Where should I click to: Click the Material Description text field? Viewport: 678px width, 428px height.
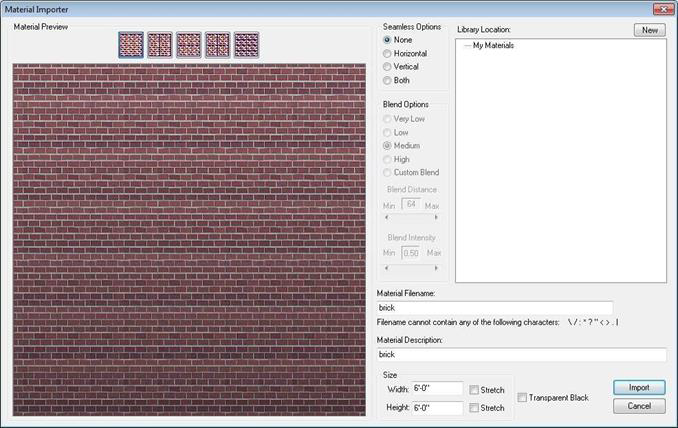pos(521,355)
